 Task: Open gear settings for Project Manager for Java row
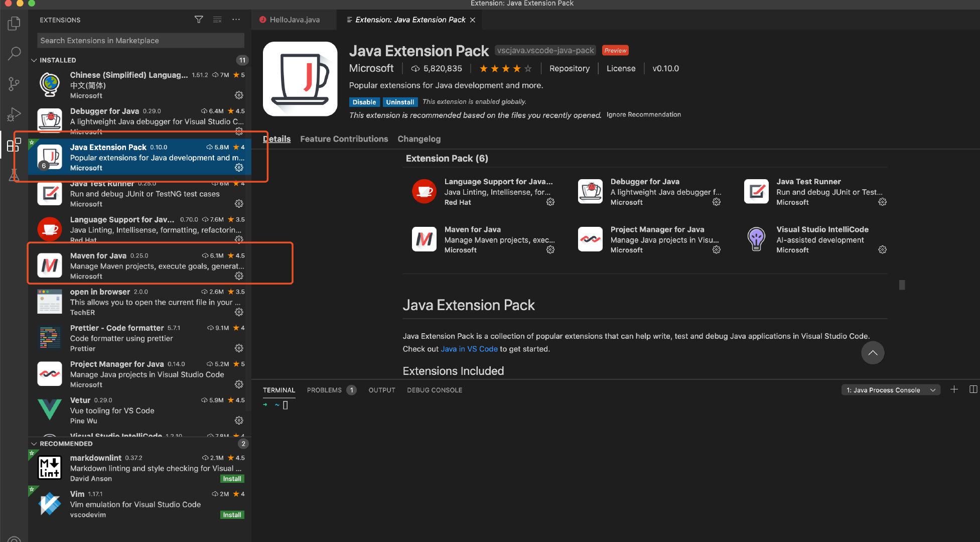239,384
